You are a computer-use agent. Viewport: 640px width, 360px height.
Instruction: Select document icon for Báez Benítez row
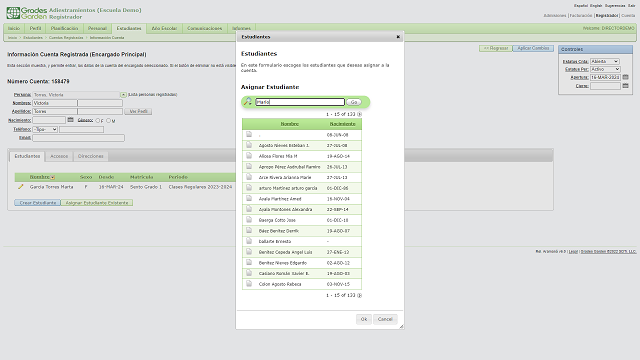(249, 230)
